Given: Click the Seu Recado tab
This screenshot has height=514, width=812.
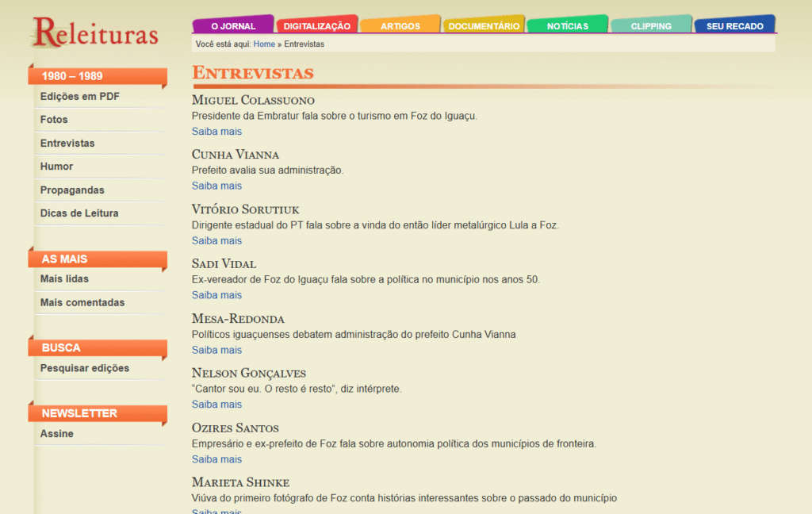Looking at the screenshot, I should tap(734, 26).
